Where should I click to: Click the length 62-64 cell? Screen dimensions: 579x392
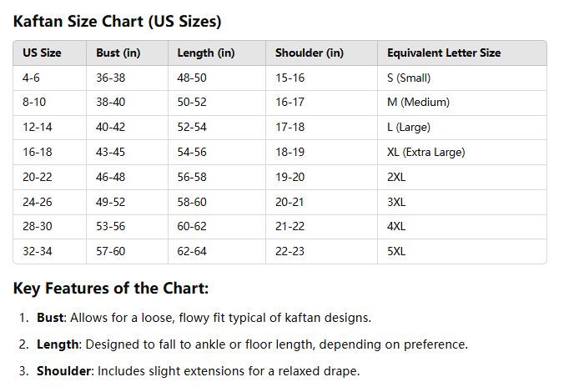[191, 252]
